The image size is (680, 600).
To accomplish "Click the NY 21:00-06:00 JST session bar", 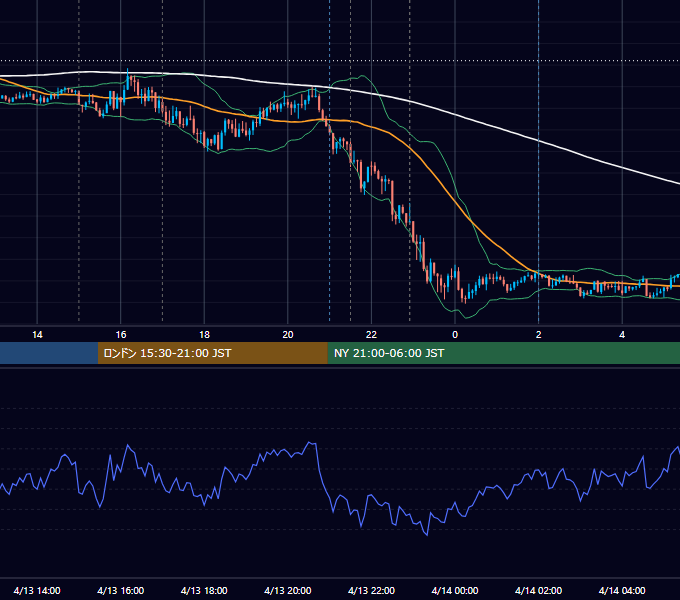I will [503, 353].
